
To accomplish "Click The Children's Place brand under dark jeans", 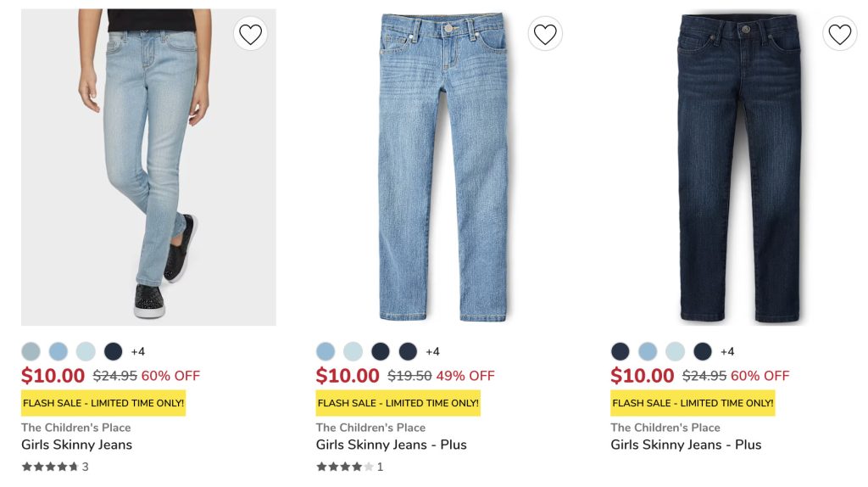I will [x=665, y=428].
